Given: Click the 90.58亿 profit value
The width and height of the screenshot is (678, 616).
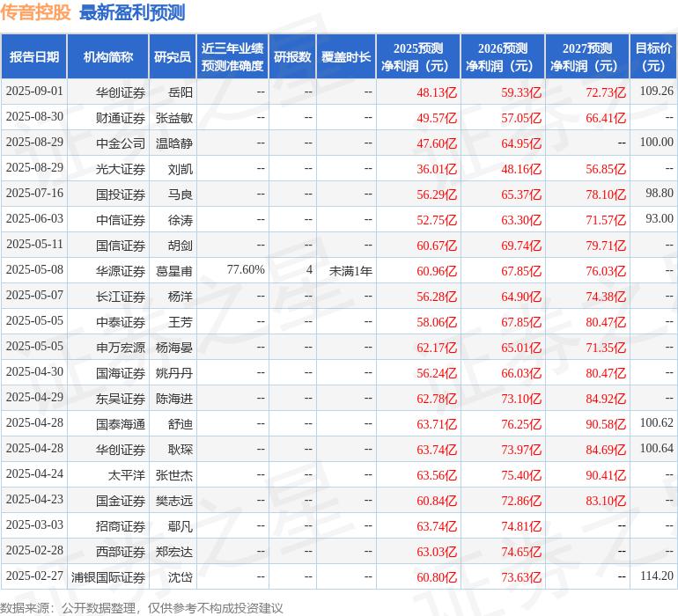Looking at the screenshot, I should pos(606,423).
